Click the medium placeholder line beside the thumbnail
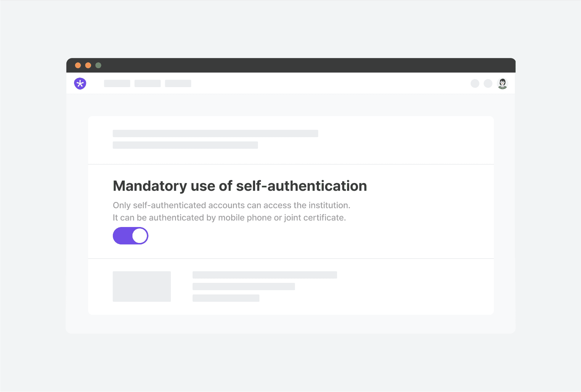This screenshot has width=581, height=392. (244, 286)
